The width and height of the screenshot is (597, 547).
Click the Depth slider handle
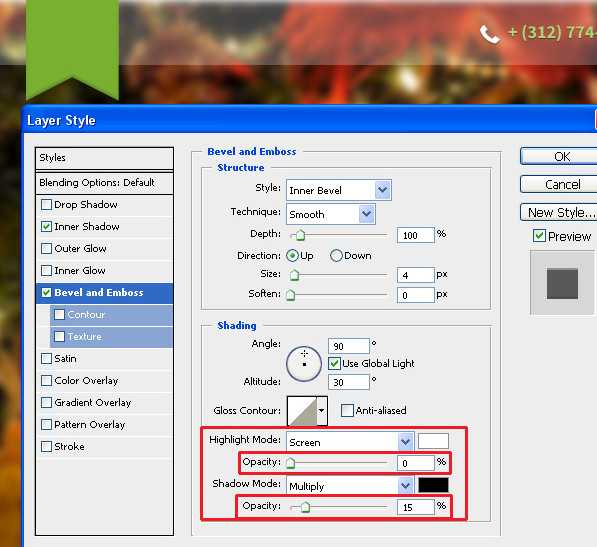tap(300, 235)
